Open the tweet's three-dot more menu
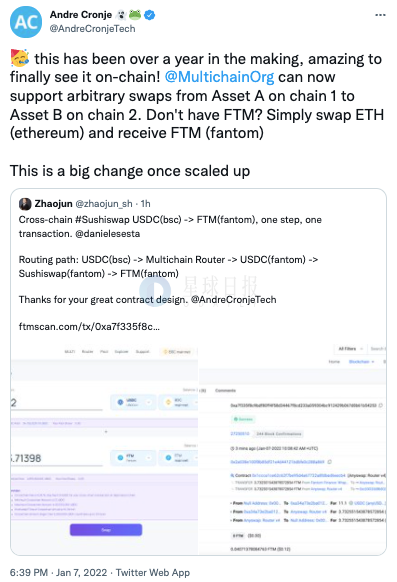 380,15
